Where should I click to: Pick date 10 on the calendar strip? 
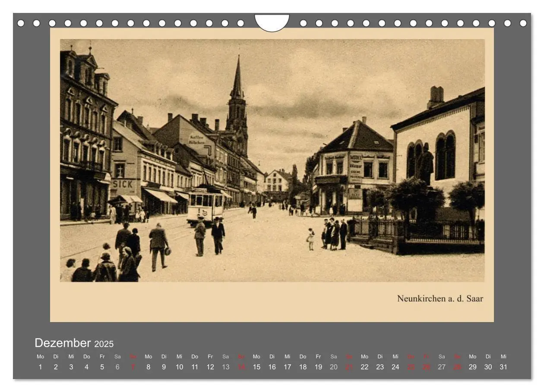tap(179, 367)
